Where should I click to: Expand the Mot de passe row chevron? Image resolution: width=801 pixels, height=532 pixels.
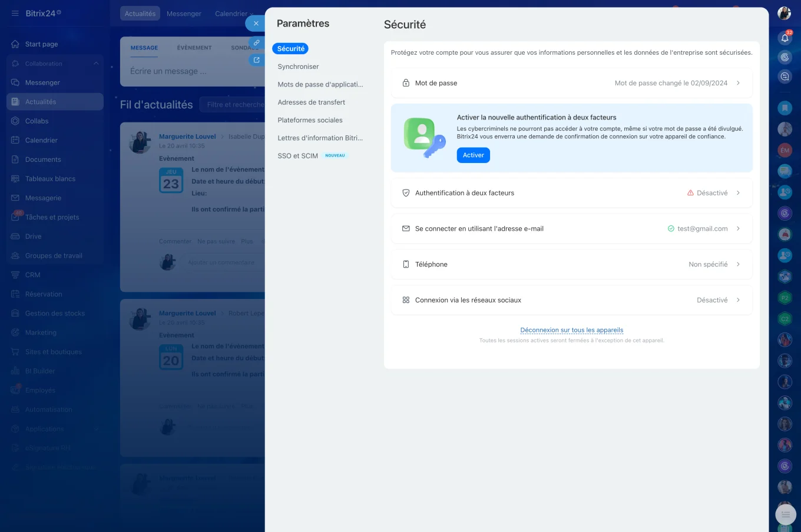[x=738, y=83]
